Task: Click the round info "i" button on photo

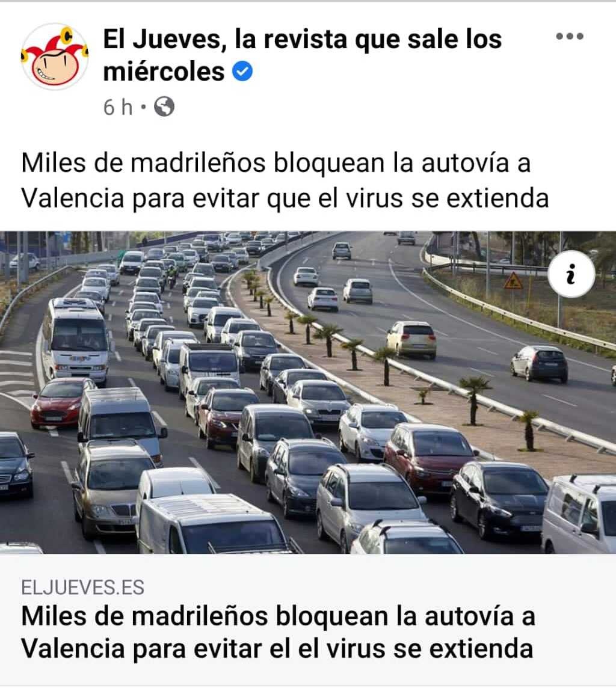Action: coord(571,274)
